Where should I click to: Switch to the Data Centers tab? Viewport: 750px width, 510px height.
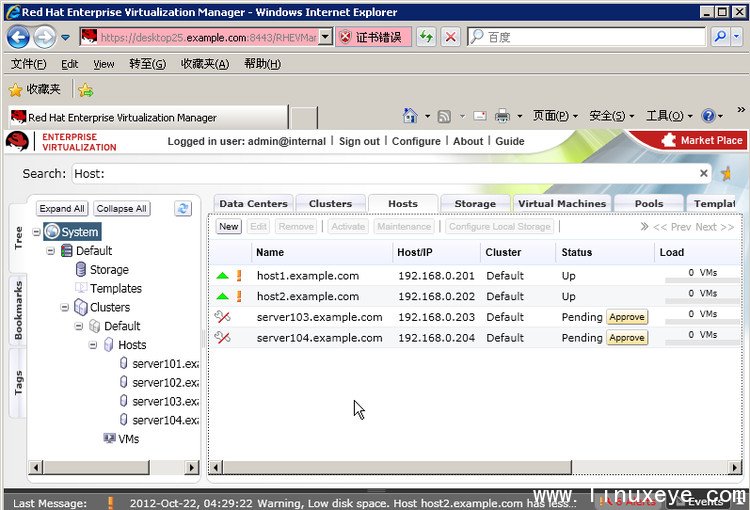(254, 203)
